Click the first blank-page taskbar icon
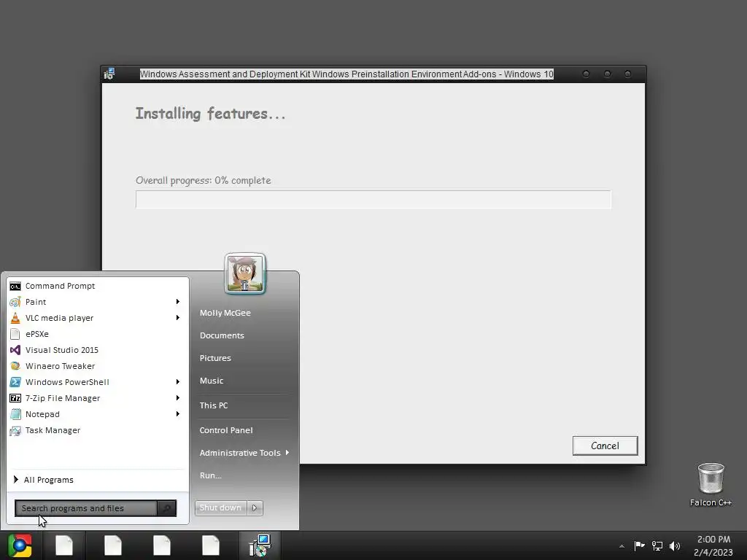This screenshot has width=747, height=560. 64,545
